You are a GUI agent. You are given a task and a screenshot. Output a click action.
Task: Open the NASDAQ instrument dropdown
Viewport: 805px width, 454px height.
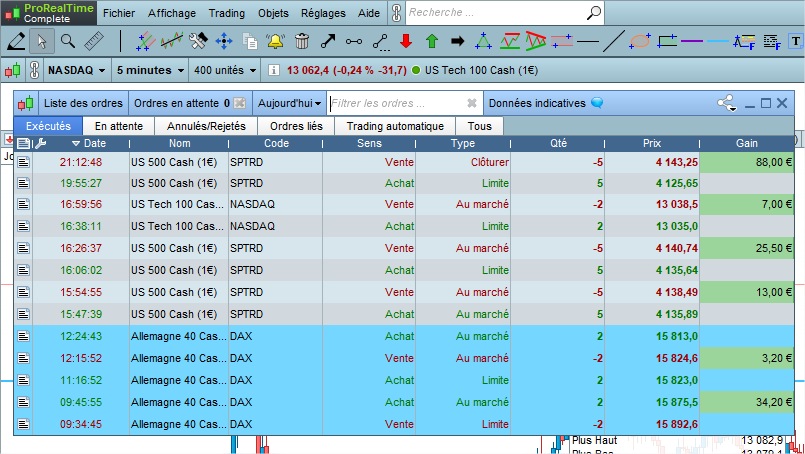coord(76,70)
